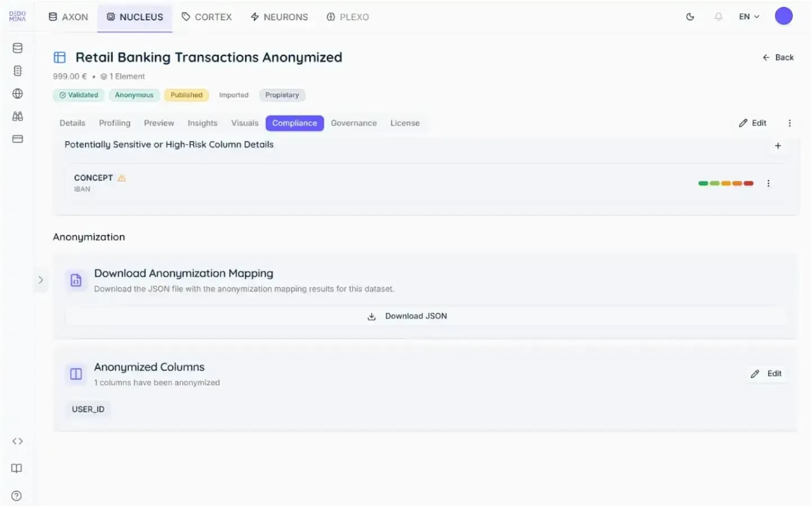Click the 1 Element label
This screenshot has width=812, height=507.
(123, 77)
